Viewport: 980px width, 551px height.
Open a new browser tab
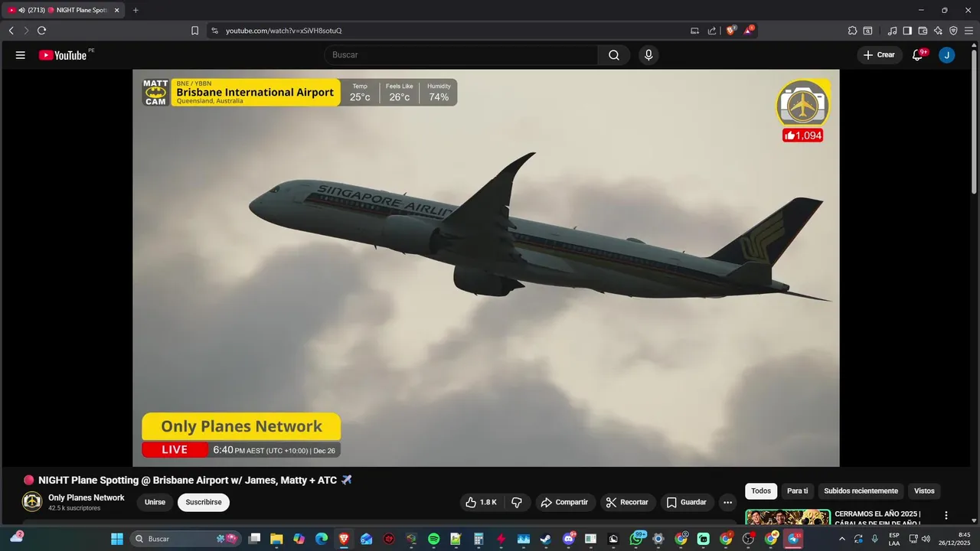(136, 10)
